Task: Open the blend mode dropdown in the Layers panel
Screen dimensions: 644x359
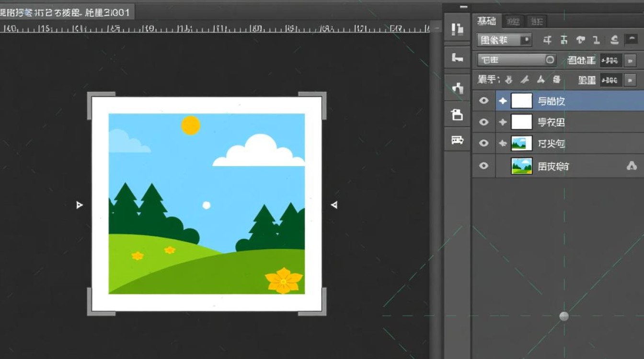Action: [516, 60]
